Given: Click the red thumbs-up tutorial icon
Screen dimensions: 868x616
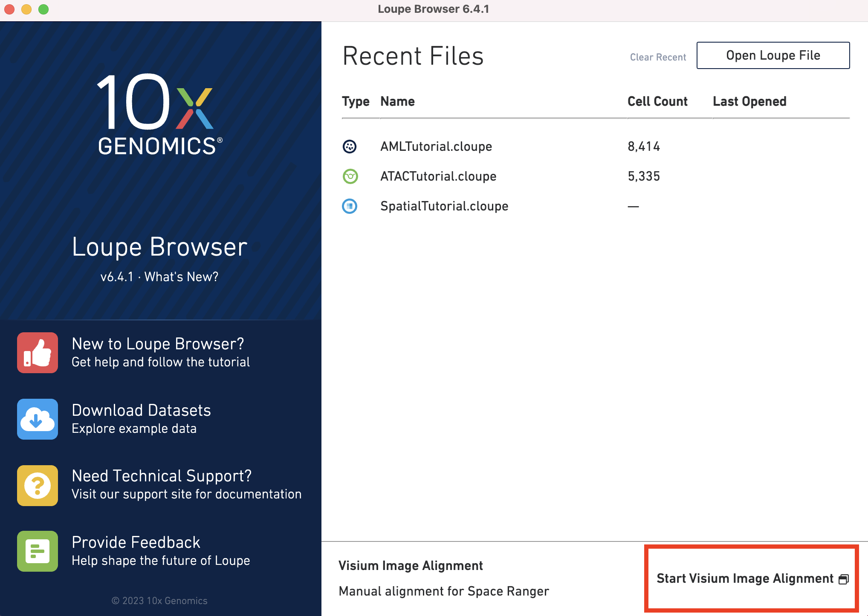Looking at the screenshot, I should pos(38,353).
